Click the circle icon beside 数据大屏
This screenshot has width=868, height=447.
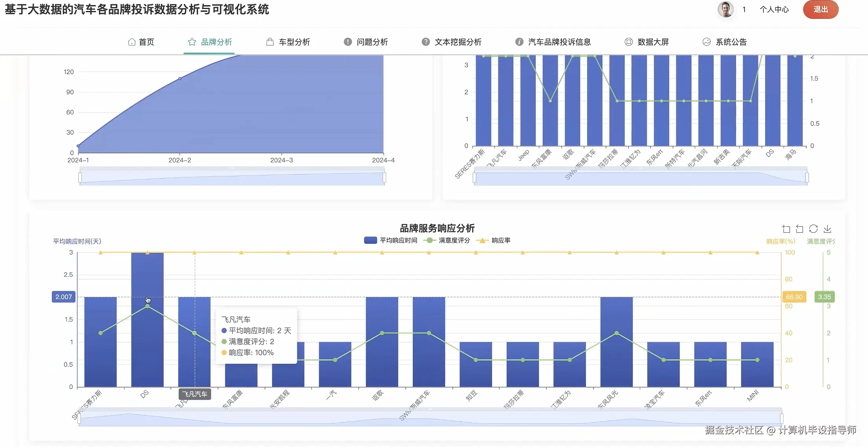coord(629,42)
